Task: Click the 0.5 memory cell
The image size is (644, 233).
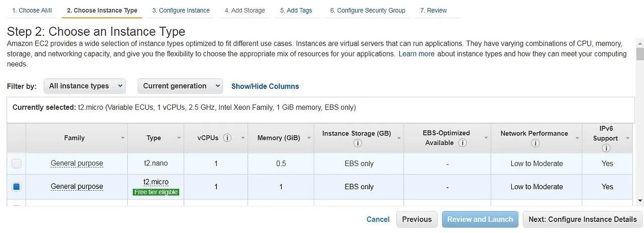Action: click(x=281, y=164)
